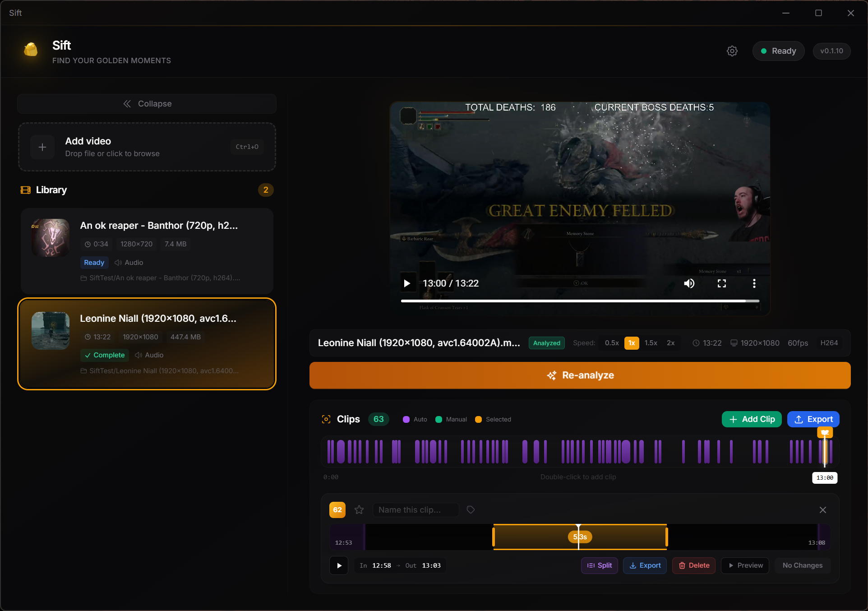Click the Sift golden nugget logo
868x611 pixels.
pyautogui.click(x=30, y=50)
